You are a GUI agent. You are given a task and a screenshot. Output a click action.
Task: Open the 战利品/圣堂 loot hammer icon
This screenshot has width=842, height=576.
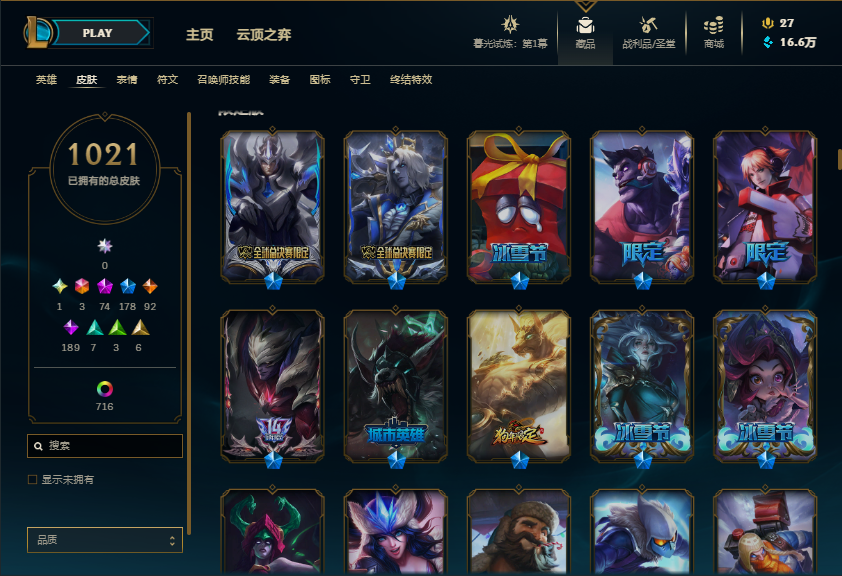[648, 25]
